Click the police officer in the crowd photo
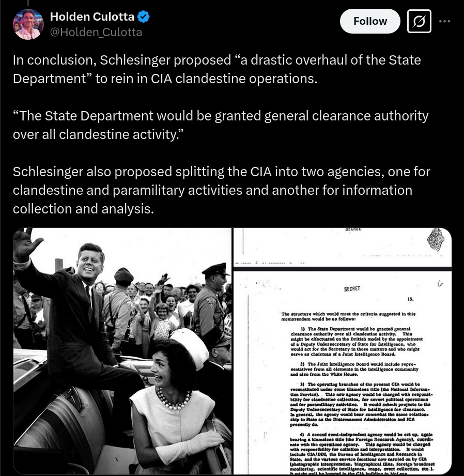464x476 pixels. (211, 303)
